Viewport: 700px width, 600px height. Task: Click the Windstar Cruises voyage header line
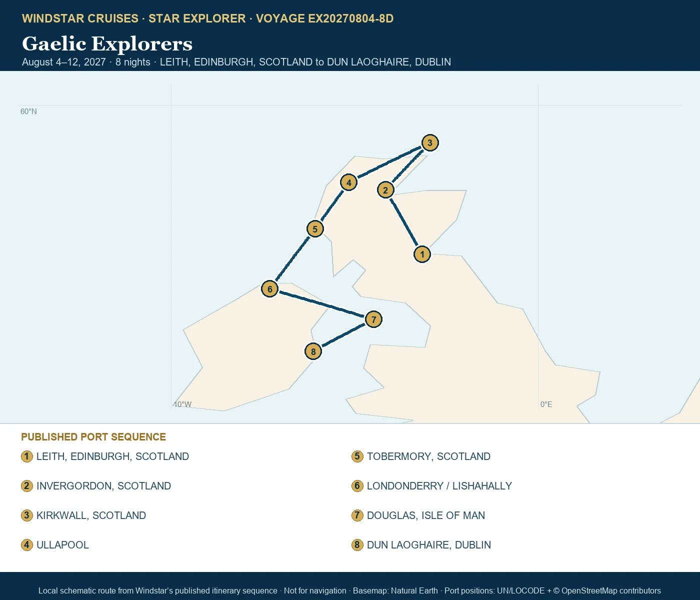point(207,18)
